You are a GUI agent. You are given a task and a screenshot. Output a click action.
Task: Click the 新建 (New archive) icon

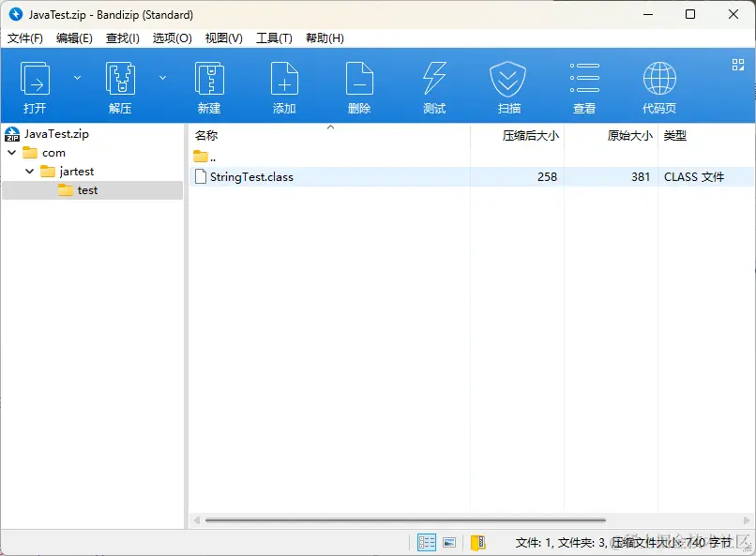(x=209, y=79)
